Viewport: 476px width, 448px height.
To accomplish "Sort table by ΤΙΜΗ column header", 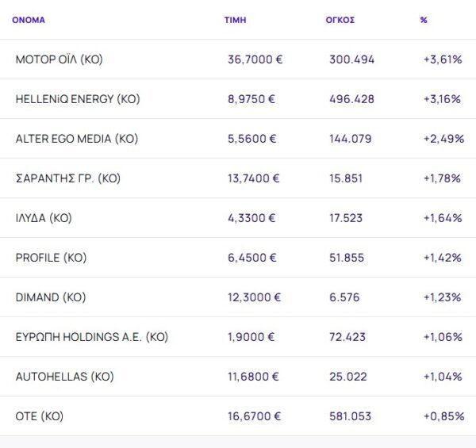I will 235,20.
